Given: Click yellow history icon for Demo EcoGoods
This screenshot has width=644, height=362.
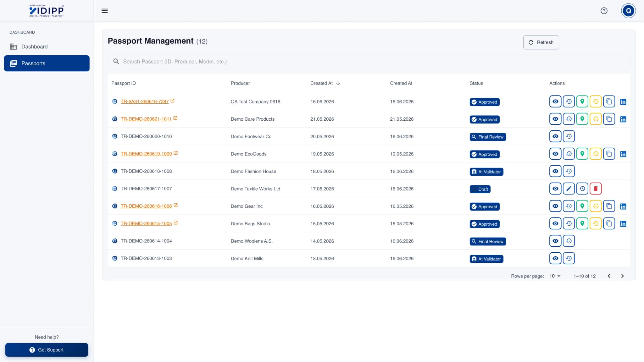Looking at the screenshot, I should [596, 154].
